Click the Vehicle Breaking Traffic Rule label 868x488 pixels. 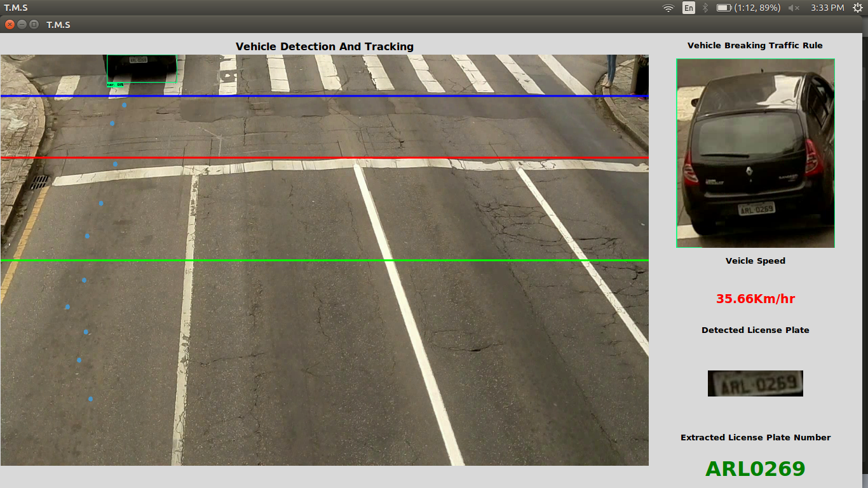[756, 45]
